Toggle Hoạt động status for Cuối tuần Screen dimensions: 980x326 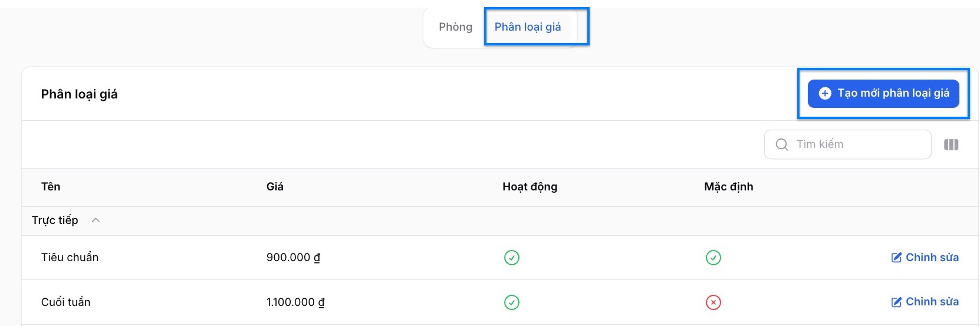pyautogui.click(x=512, y=302)
